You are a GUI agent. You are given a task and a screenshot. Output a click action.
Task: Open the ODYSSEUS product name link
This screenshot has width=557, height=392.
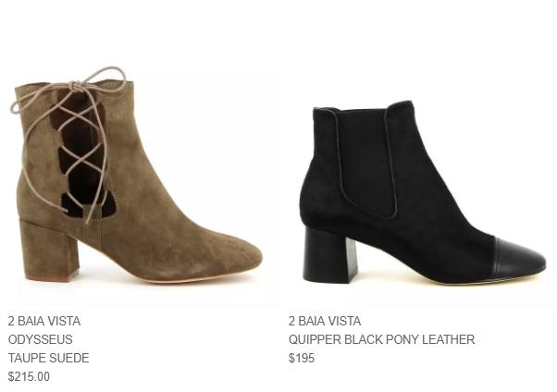point(40,339)
